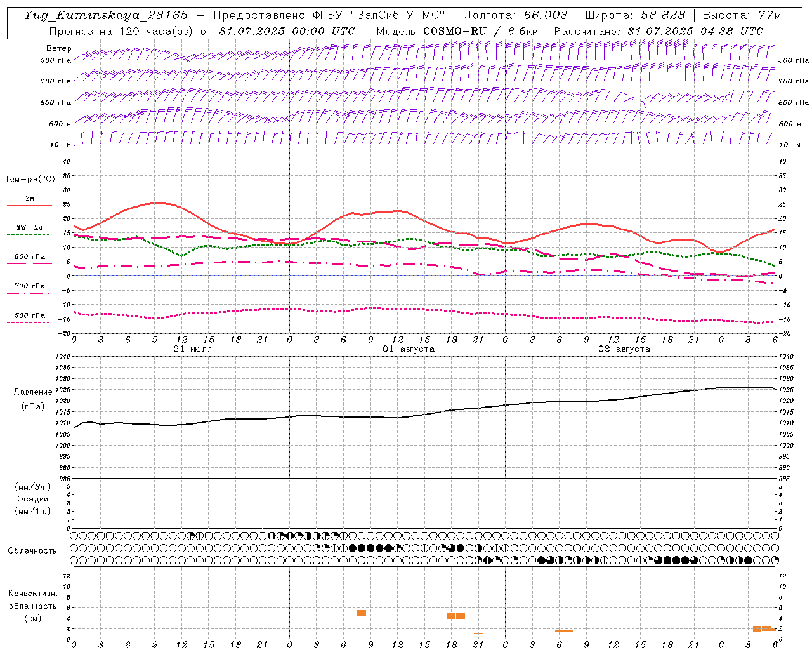The image size is (812, 650).
Task: Click the 'Высота: 77м' header field
Action: coord(742,15)
